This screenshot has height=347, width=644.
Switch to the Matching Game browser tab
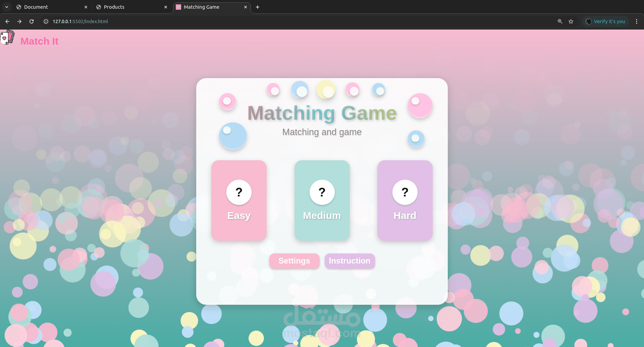[x=211, y=7]
